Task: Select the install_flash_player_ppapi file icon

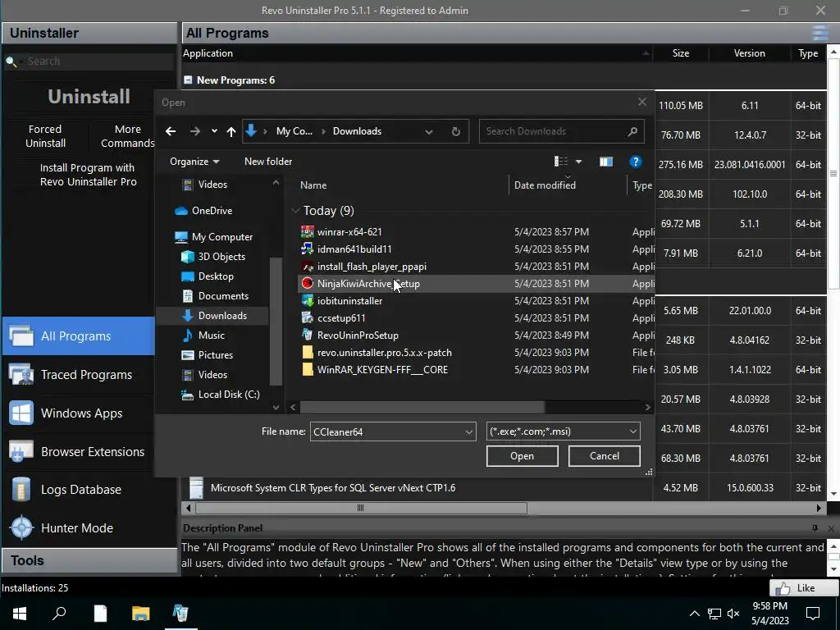Action: (x=308, y=267)
